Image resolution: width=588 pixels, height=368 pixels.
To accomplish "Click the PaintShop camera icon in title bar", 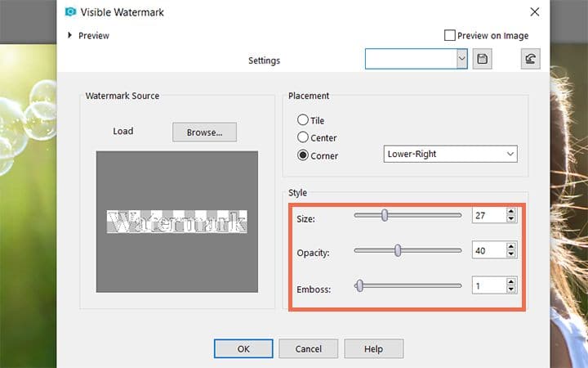I will click(x=70, y=12).
